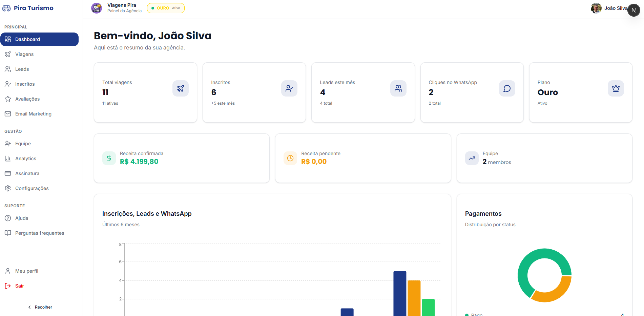Screen dimensions: 644x316
Task: Click the Pira Turismo bus logo
Action: click(6, 8)
